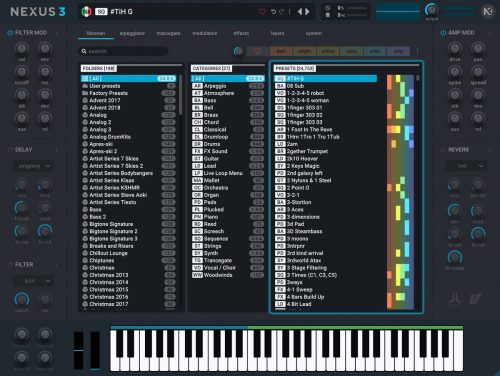This screenshot has width=500, height=376.
Task: Click the redo arrow in preset bar
Action: point(281,12)
